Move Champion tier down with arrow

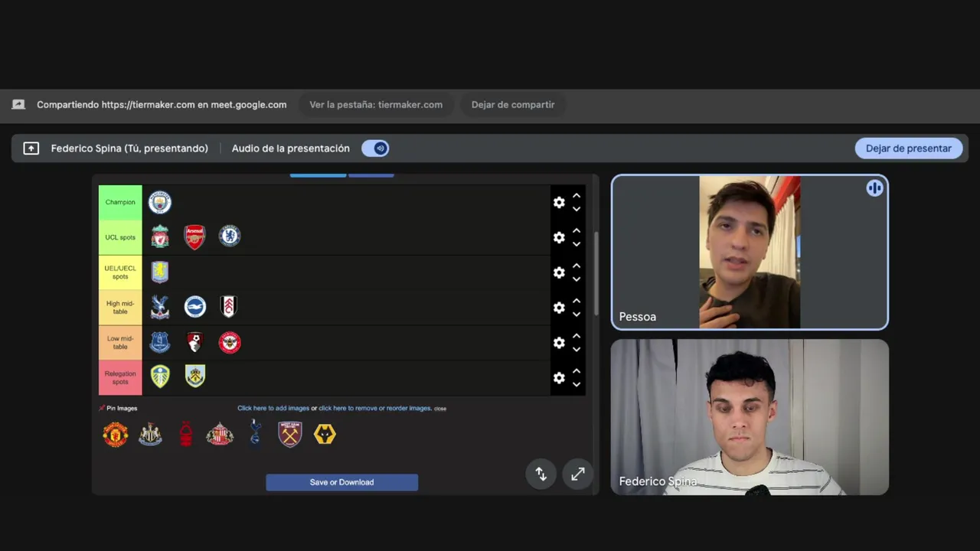(x=577, y=209)
